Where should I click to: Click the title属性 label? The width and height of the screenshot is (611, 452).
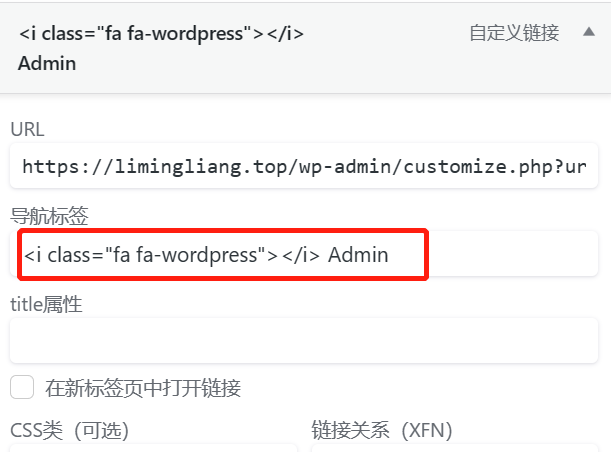(x=46, y=304)
